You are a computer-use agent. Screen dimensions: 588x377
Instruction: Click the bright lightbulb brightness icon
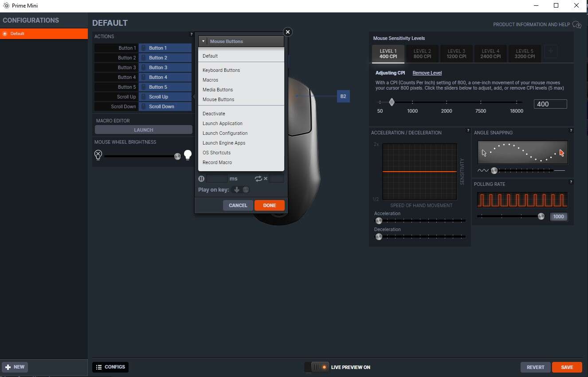[x=188, y=155]
